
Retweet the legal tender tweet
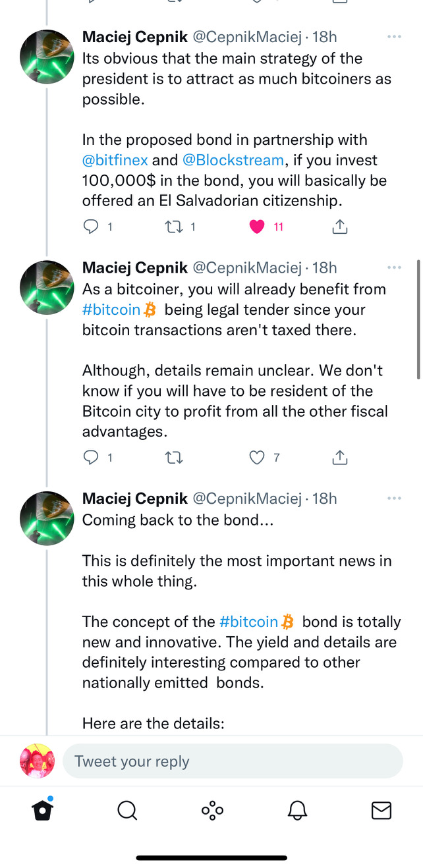[174, 458]
